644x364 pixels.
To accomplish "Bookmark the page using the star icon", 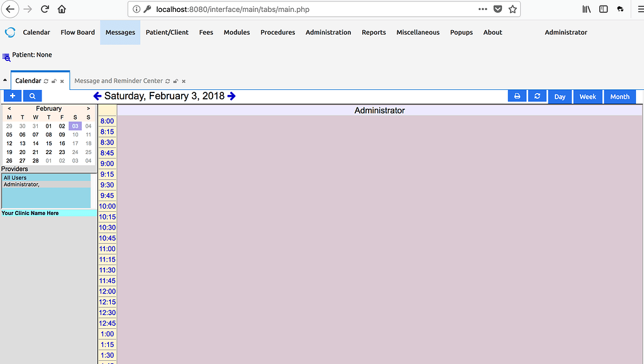I will point(513,9).
